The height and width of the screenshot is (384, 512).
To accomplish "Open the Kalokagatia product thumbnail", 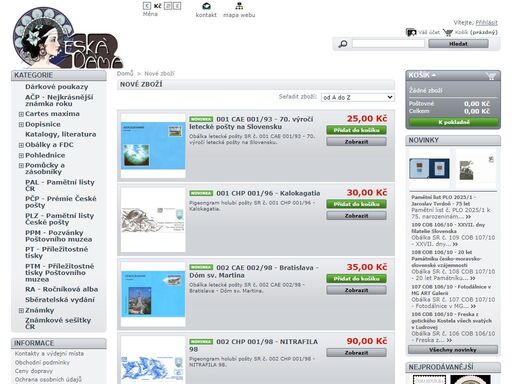I will 153,220.
